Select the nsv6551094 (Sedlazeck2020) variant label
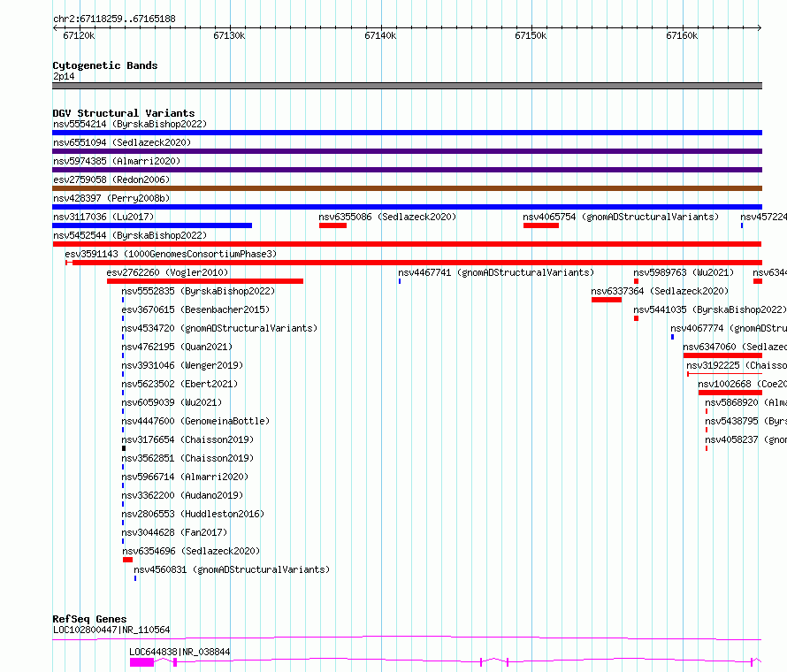 (x=122, y=142)
